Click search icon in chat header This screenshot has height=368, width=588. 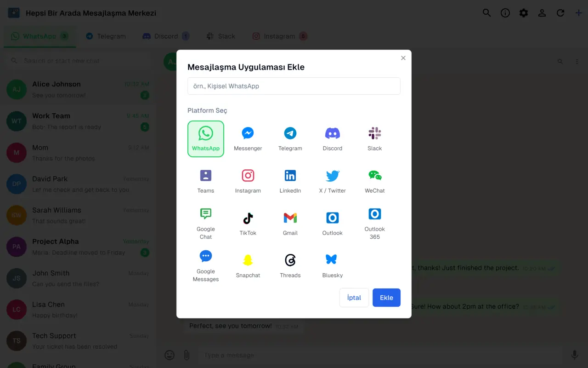(x=560, y=61)
